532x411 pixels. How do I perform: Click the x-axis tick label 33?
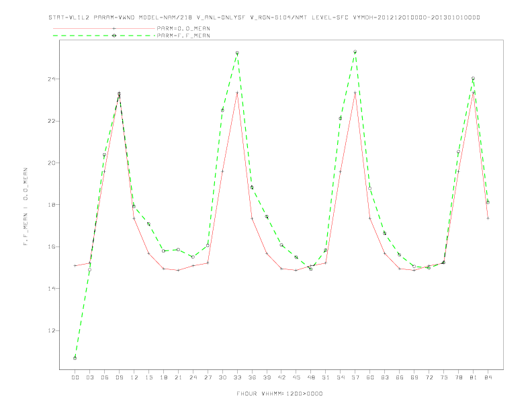coord(237,377)
